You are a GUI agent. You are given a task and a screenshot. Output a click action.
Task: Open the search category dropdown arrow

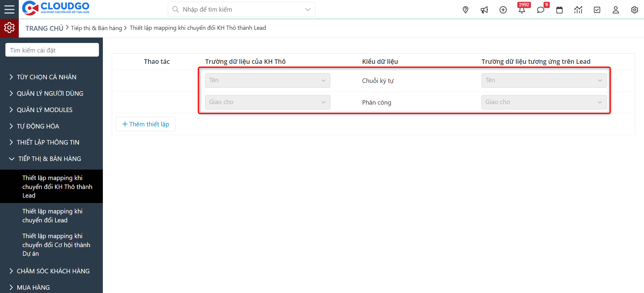307,9
